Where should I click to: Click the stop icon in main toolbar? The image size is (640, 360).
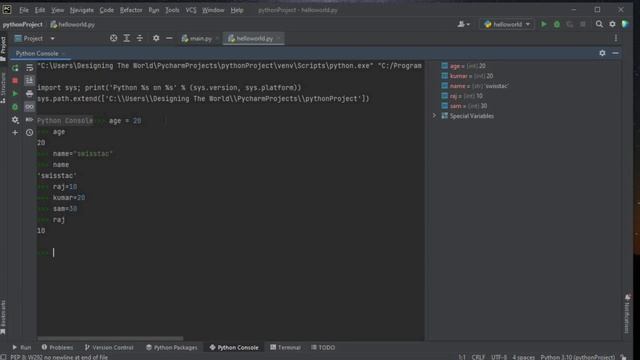coord(582,24)
